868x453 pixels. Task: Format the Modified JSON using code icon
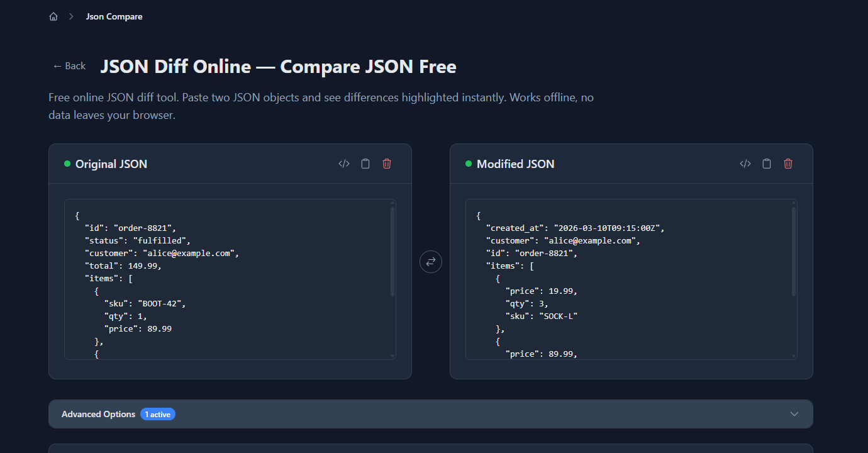[x=745, y=163]
